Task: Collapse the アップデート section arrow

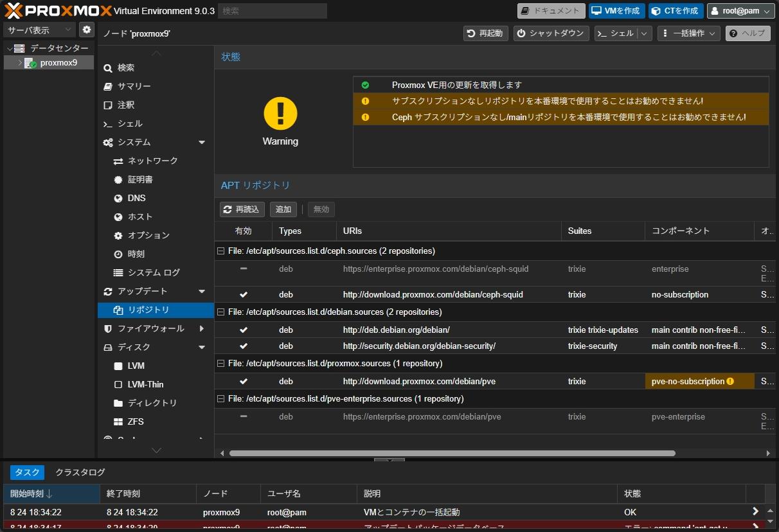Action: click(202, 291)
